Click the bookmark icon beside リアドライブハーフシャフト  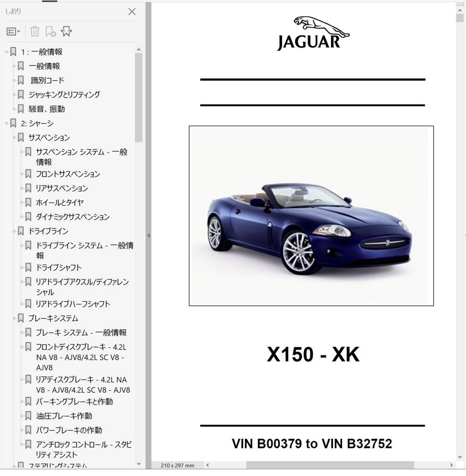click(28, 304)
